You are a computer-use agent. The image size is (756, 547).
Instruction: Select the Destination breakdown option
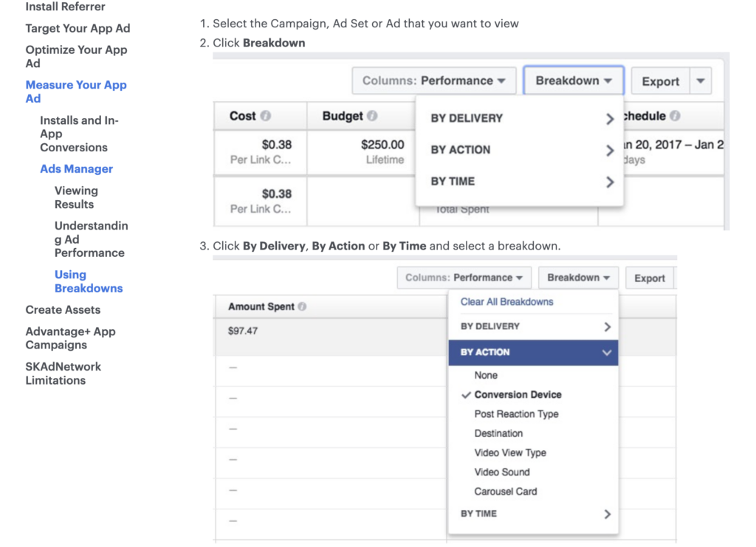tap(498, 433)
